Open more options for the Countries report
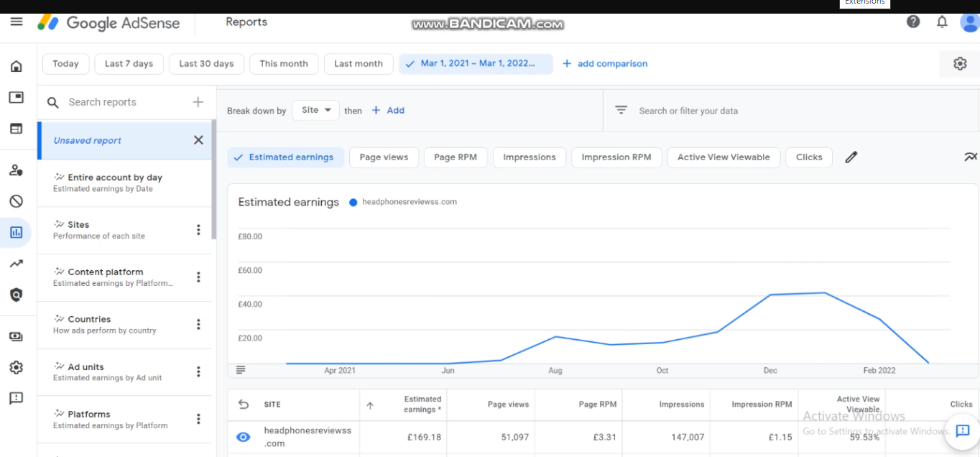This screenshot has height=457, width=980. (x=198, y=325)
